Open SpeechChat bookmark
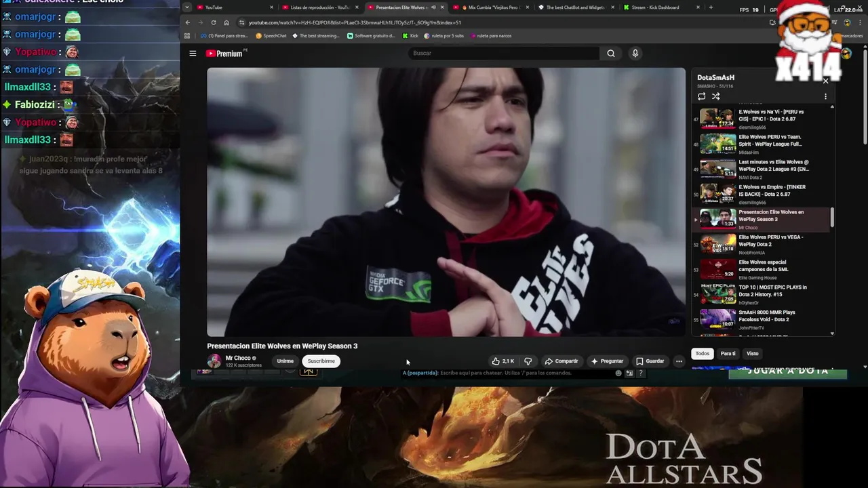 pyautogui.click(x=271, y=36)
